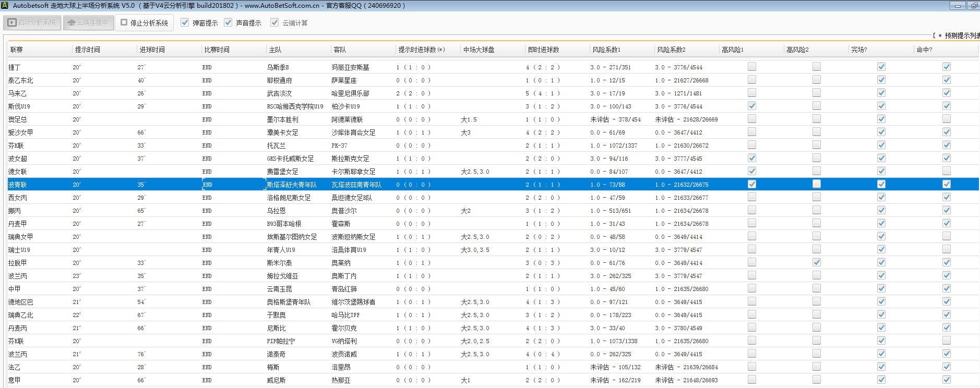Screen dimensions: 980x388
Task: Restore down the application window
Action: [974, 6]
